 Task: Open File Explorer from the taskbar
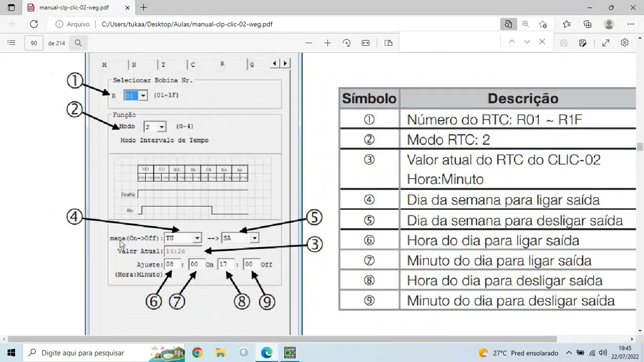pos(220,352)
